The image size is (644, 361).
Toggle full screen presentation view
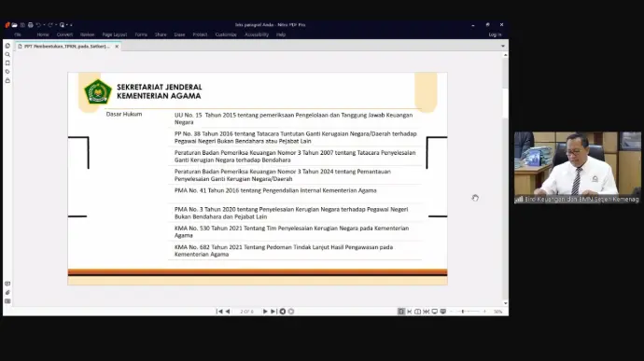[435, 312]
